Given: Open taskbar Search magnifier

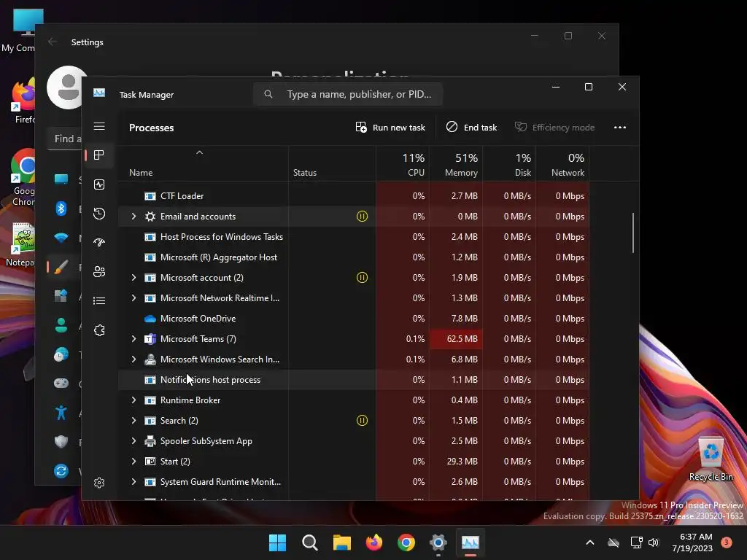Looking at the screenshot, I should tap(309, 542).
